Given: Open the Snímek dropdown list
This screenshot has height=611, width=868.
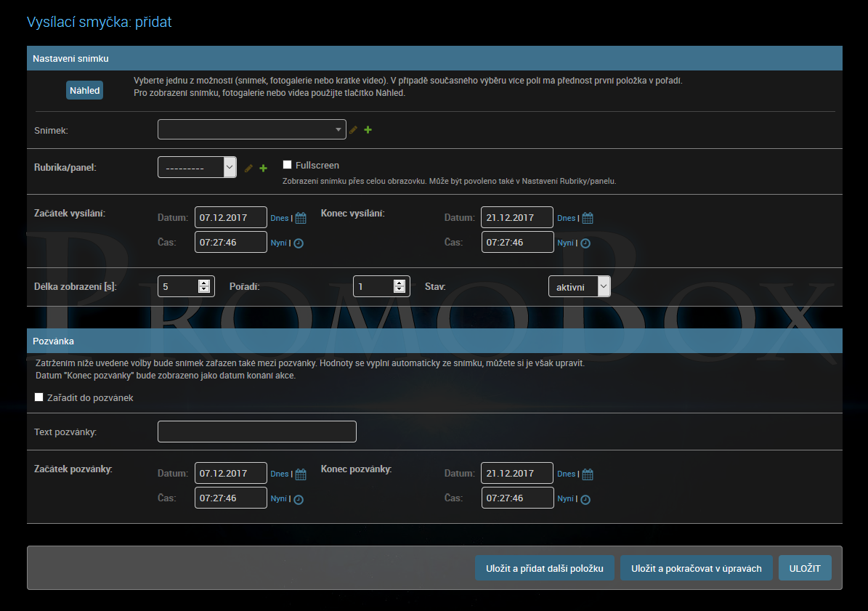Looking at the screenshot, I should 251,129.
